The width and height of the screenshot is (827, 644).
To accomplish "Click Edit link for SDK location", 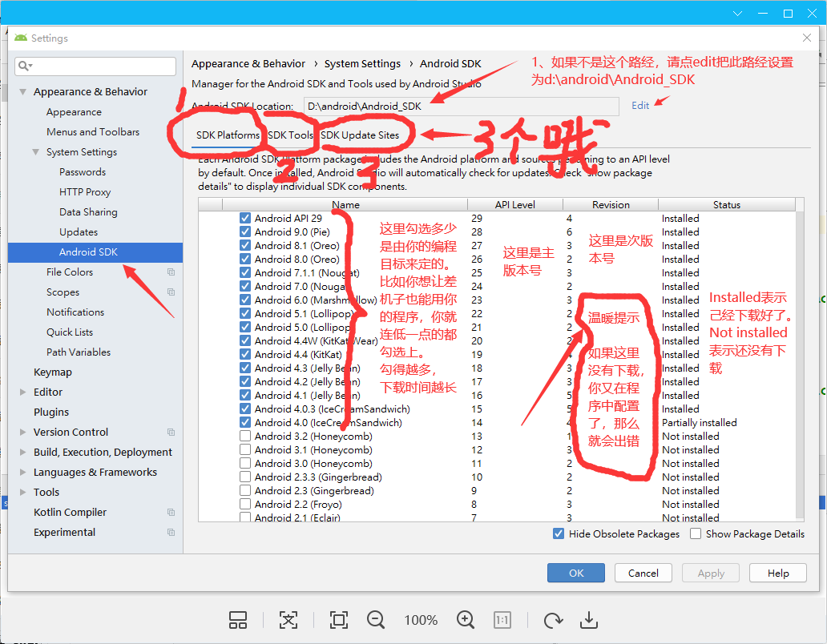I will pos(640,106).
